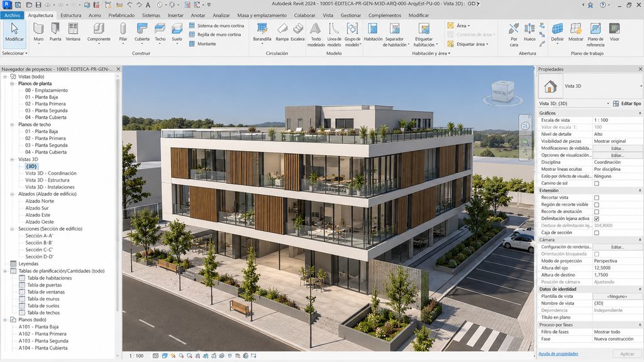644x362 pixels.
Task: Enable the Recortar vista checkbox
Action: (596, 198)
